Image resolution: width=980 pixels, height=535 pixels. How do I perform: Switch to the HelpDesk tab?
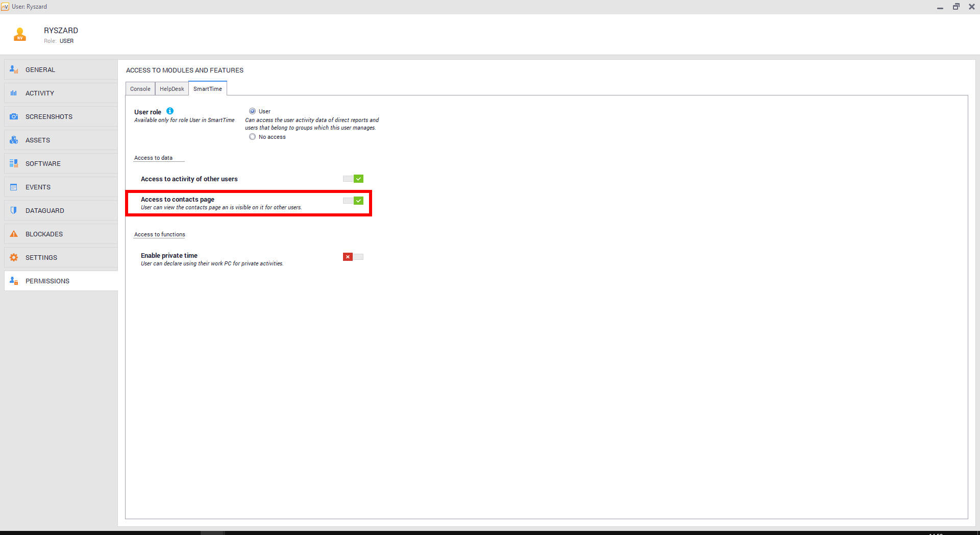[x=171, y=89]
